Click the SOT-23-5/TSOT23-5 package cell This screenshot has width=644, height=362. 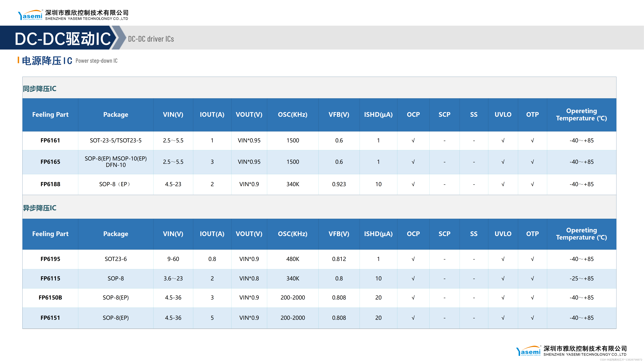click(115, 140)
